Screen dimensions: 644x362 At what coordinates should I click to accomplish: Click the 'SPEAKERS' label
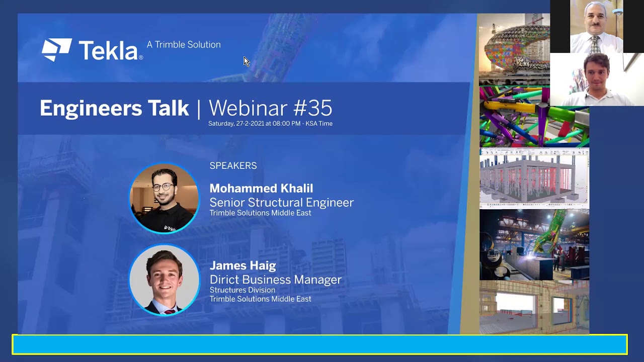[x=233, y=166]
